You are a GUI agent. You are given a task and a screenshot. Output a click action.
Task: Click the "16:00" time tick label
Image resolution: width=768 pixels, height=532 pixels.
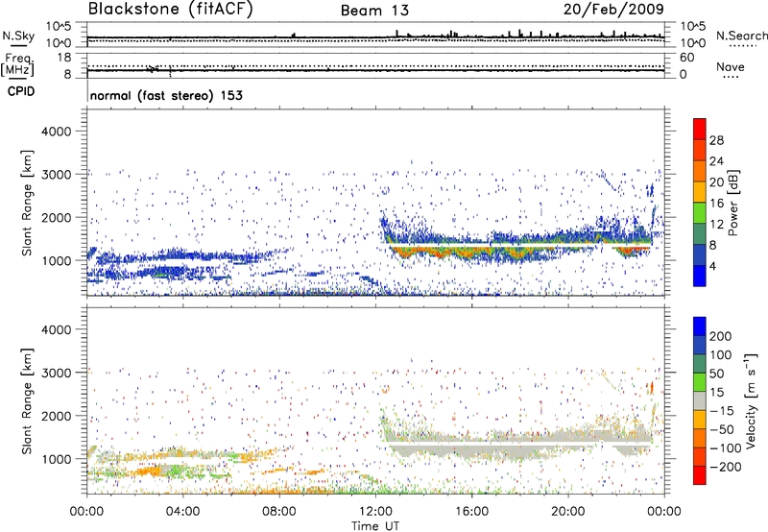tap(471, 512)
